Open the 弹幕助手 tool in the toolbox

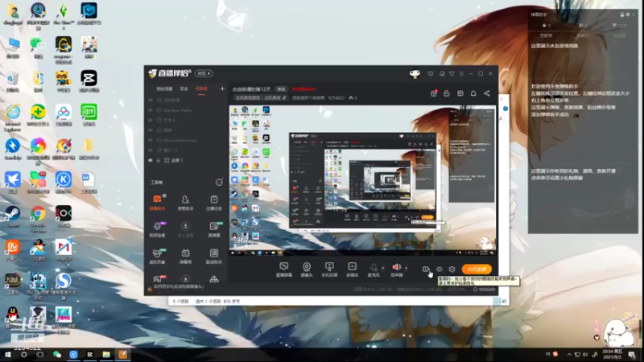pyautogui.click(x=157, y=203)
